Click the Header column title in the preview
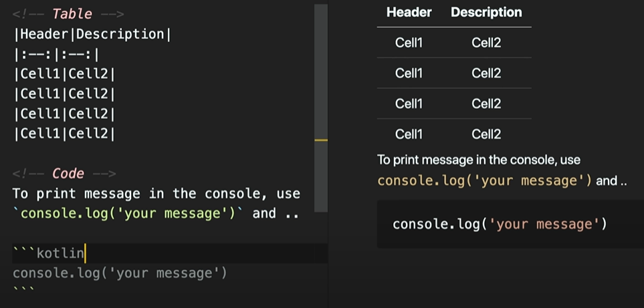 pyautogui.click(x=409, y=12)
